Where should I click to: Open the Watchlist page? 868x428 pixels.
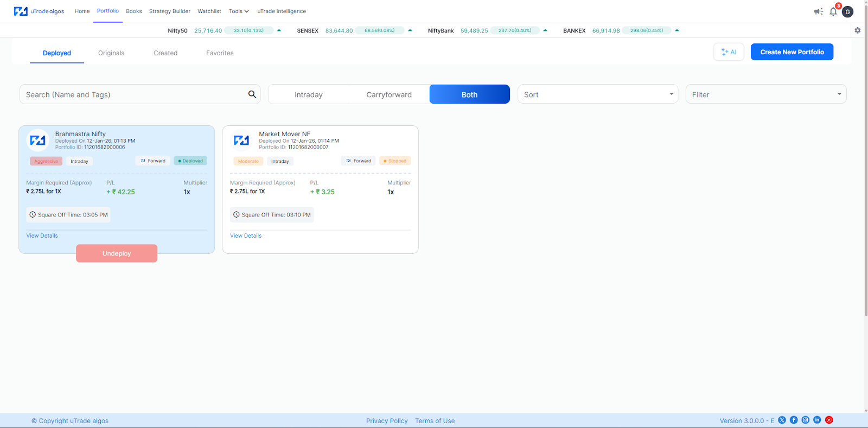(x=209, y=11)
